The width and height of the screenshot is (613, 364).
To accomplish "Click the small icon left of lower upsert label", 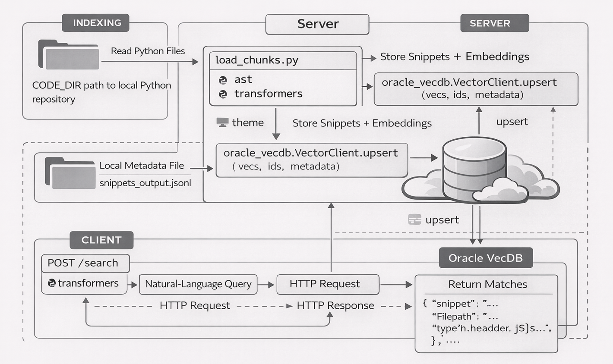I will tap(414, 220).
